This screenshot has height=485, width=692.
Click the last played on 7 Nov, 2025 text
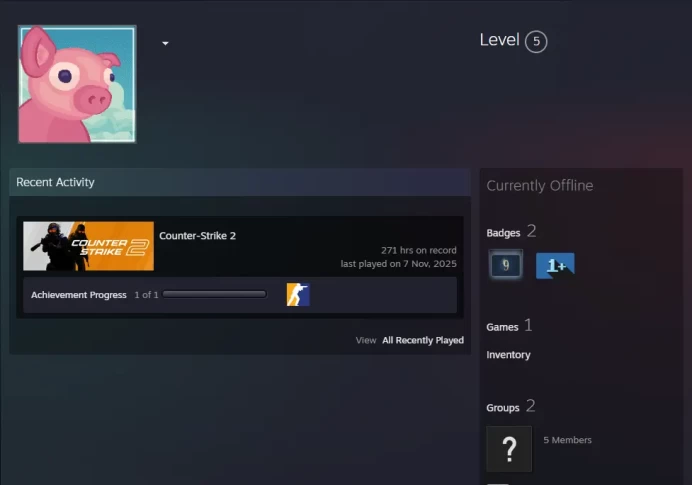[x=399, y=264]
